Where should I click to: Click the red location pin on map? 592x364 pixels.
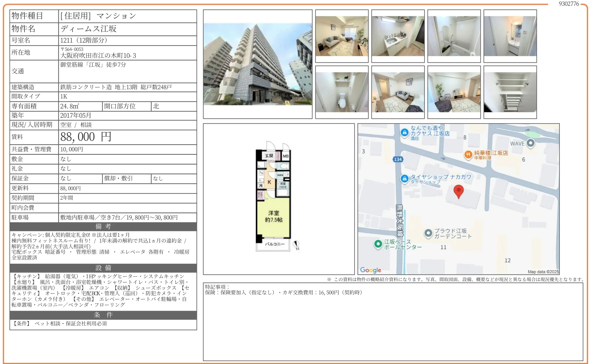coord(458,191)
